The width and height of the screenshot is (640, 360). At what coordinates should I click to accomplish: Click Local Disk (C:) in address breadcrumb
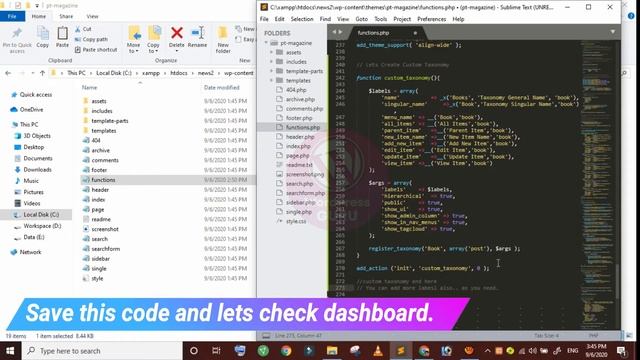pyautogui.click(x=114, y=73)
